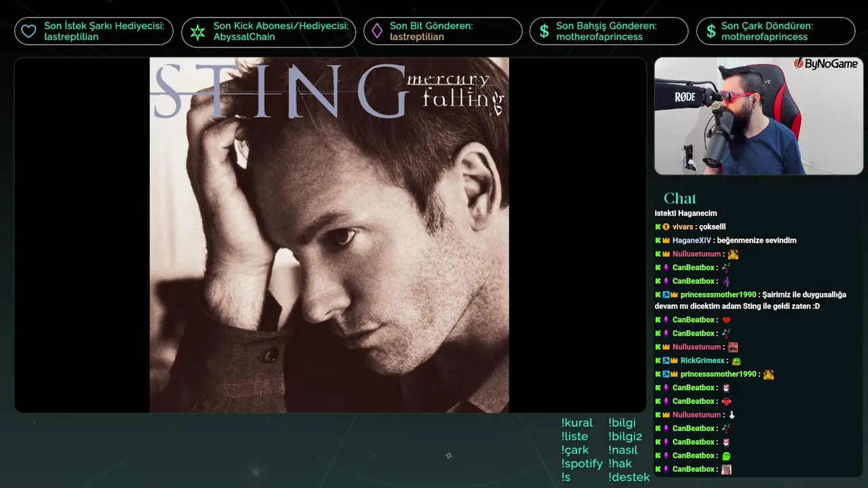Image resolution: width=868 pixels, height=488 pixels.
Task: Click the diamond icon beside Son Bit Gönderen
Action: (x=377, y=31)
